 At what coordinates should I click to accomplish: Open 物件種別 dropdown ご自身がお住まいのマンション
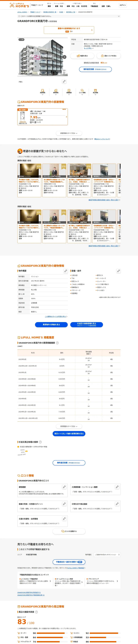click(x=107, y=554)
